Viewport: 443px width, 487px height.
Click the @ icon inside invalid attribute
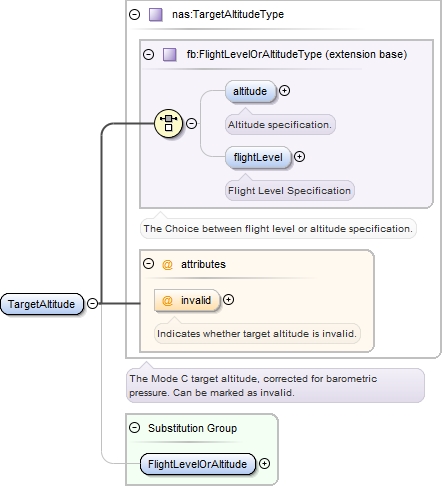[x=167, y=301]
